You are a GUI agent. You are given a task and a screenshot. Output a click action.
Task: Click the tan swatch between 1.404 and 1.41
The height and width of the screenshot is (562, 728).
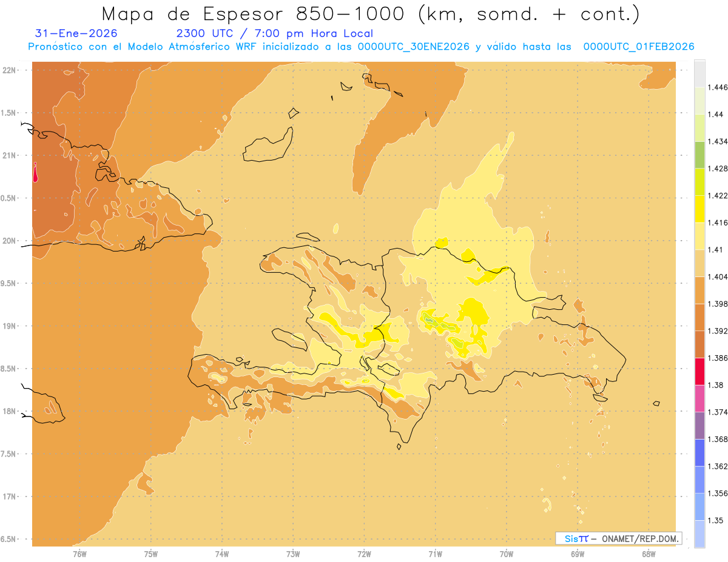click(x=699, y=263)
